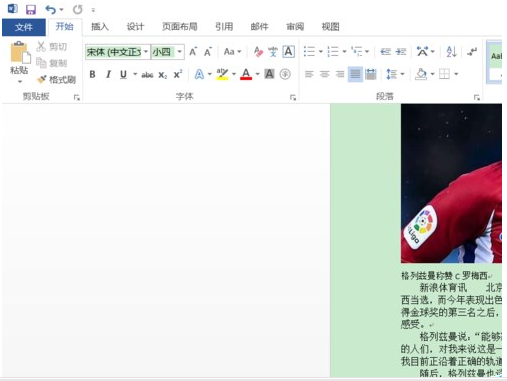Apply red font color

coord(246,74)
